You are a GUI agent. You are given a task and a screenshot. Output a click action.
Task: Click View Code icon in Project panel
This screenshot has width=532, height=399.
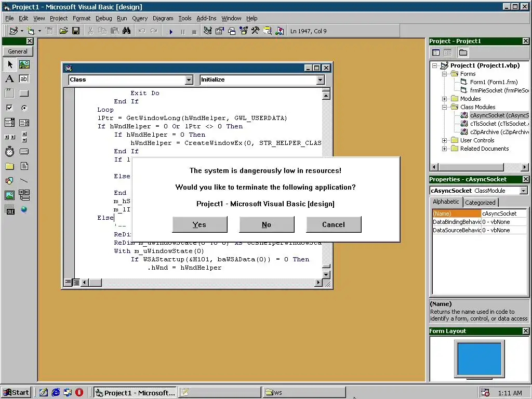tap(436, 52)
